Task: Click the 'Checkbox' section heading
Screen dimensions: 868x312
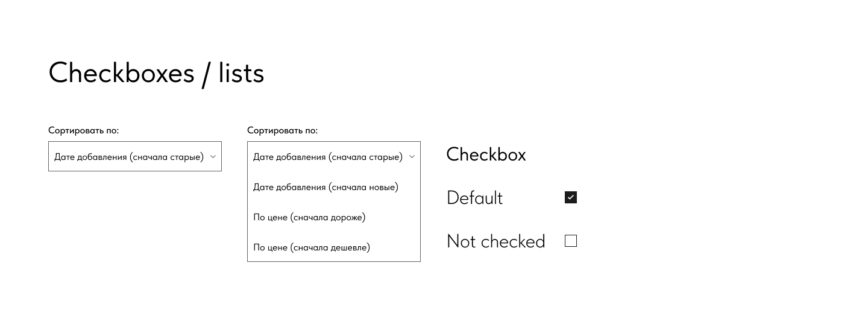Action: [486, 154]
